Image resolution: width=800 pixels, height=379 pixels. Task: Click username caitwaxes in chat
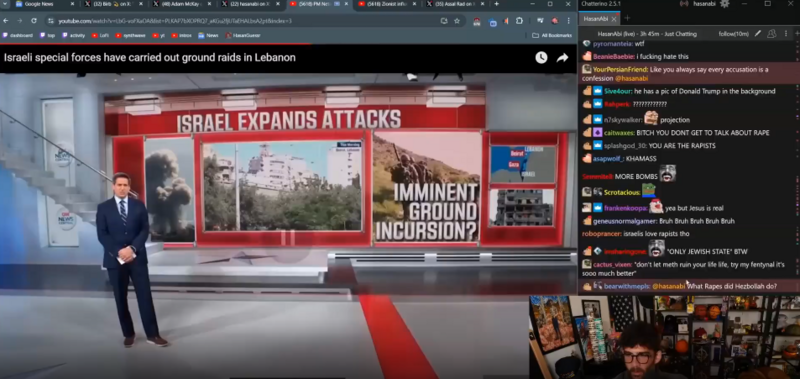(619, 133)
